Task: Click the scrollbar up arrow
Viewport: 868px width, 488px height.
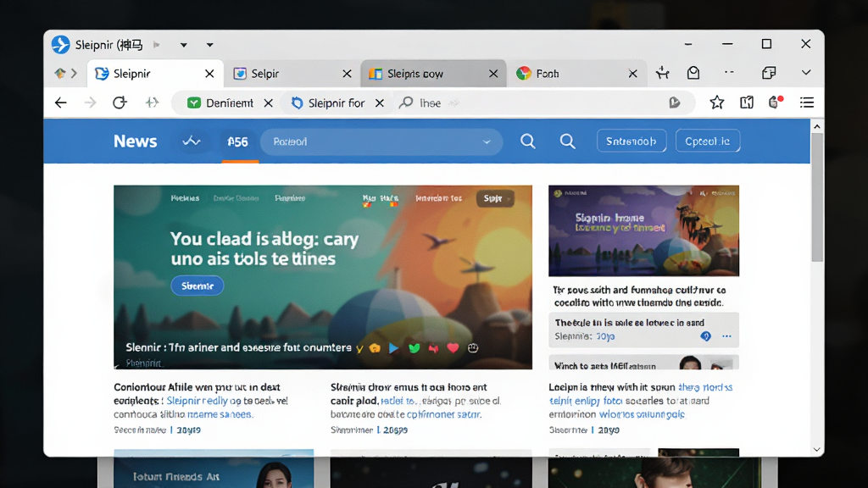Action: 817,127
